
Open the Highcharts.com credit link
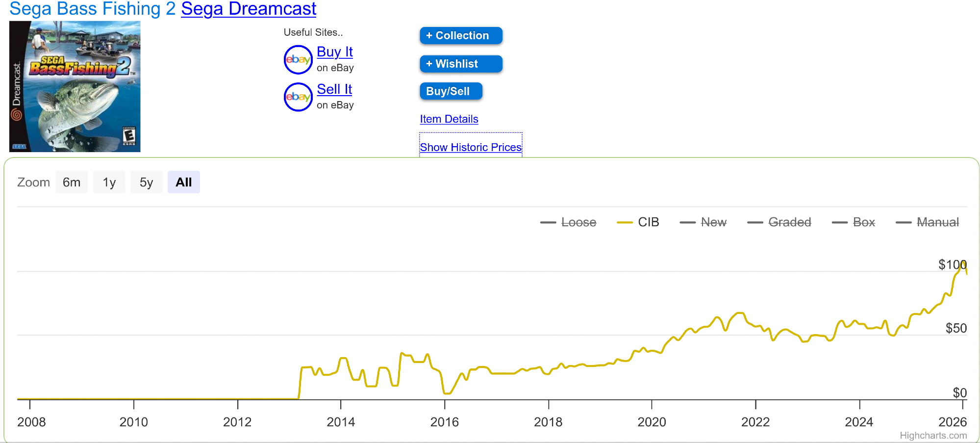pyautogui.click(x=933, y=436)
